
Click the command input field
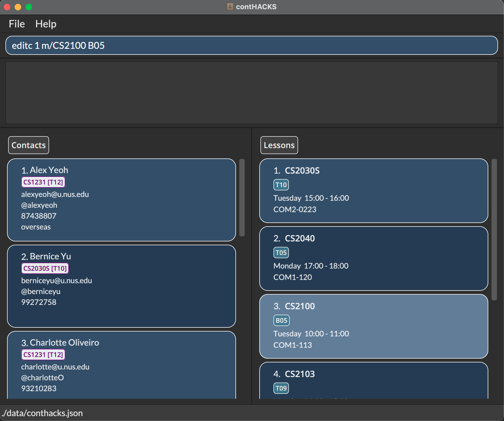(251, 45)
